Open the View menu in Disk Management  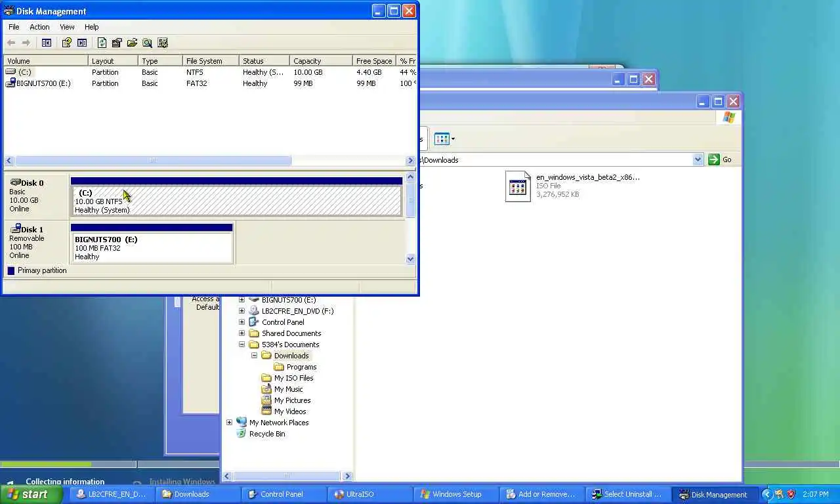click(67, 27)
